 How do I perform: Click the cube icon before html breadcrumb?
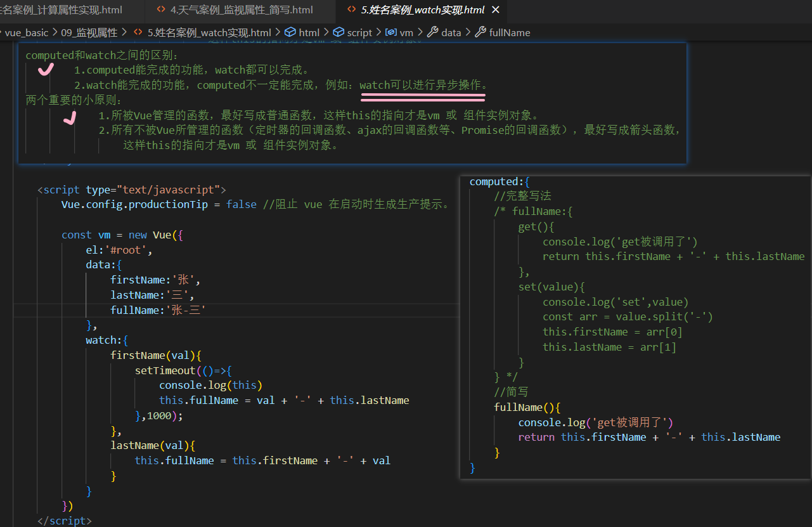pos(290,32)
